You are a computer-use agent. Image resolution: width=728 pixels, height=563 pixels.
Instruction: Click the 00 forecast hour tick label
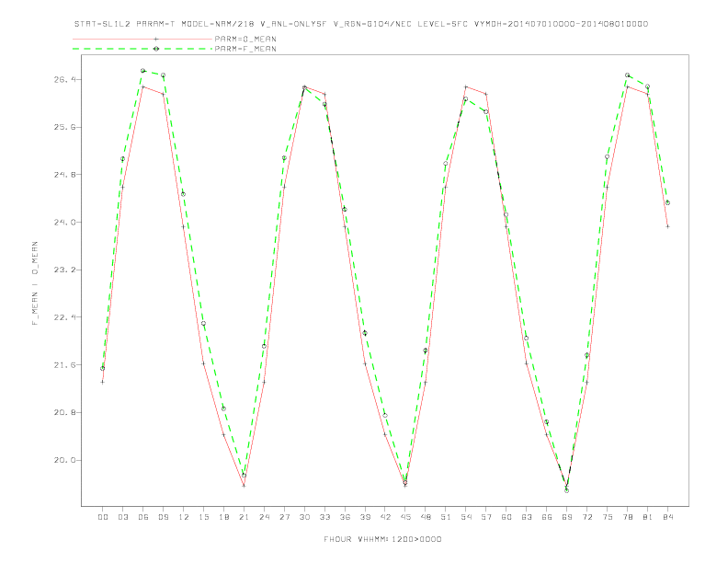tap(103, 517)
